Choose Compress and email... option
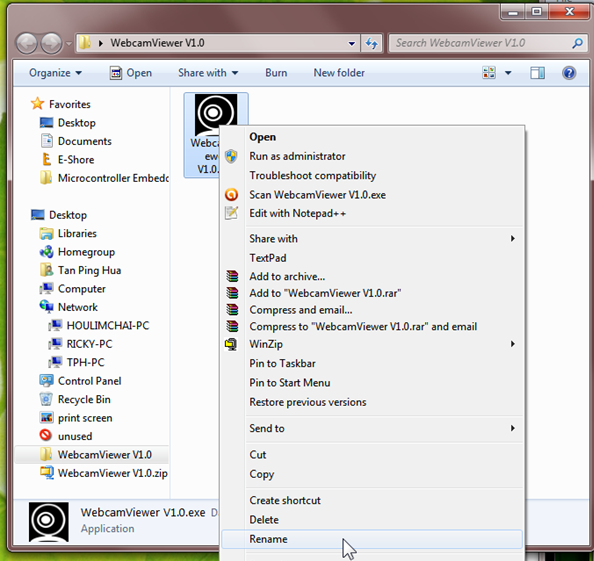 coord(372,310)
